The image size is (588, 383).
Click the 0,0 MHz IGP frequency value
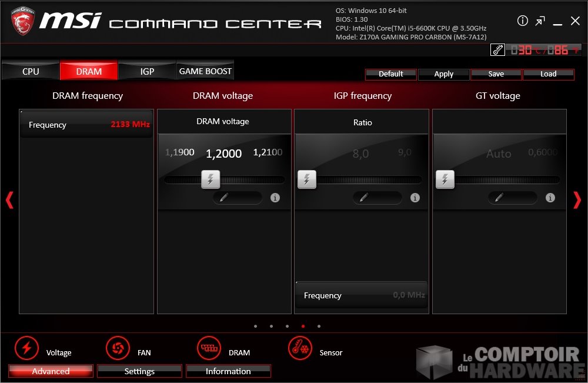pyautogui.click(x=409, y=295)
